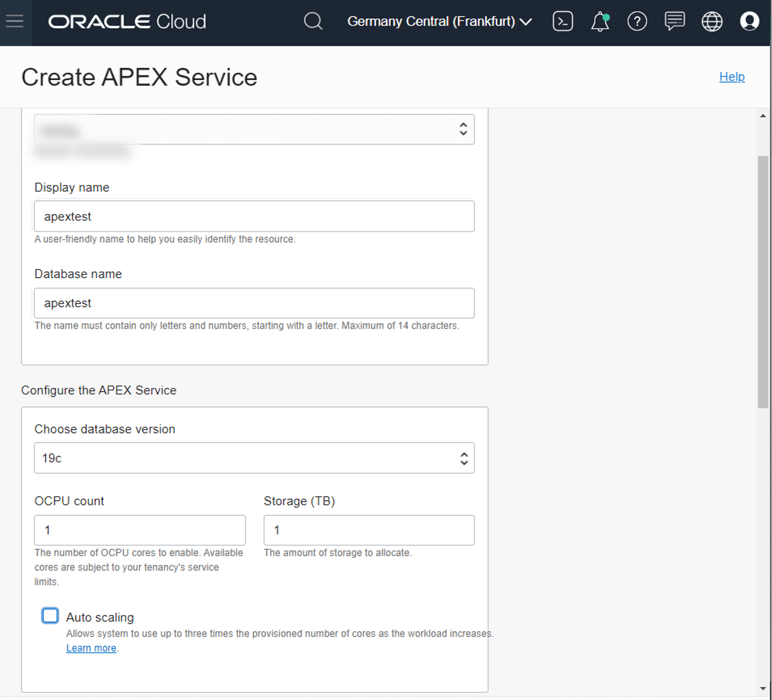
Task: Click 'The amount of storage to allocate' text
Action: [x=338, y=553]
